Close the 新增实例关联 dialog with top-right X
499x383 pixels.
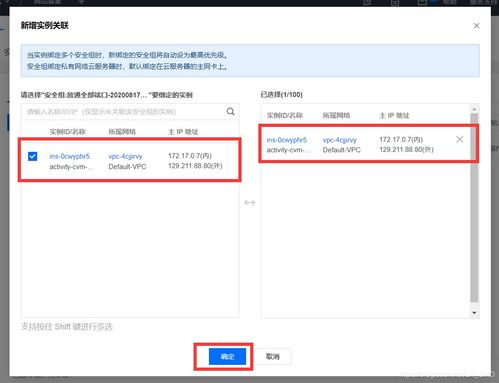click(x=476, y=26)
